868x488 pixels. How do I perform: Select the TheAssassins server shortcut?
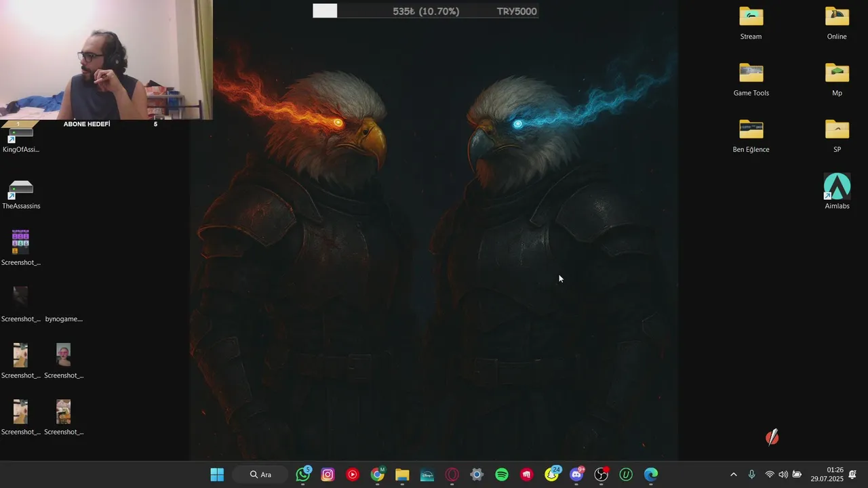pyautogui.click(x=21, y=193)
